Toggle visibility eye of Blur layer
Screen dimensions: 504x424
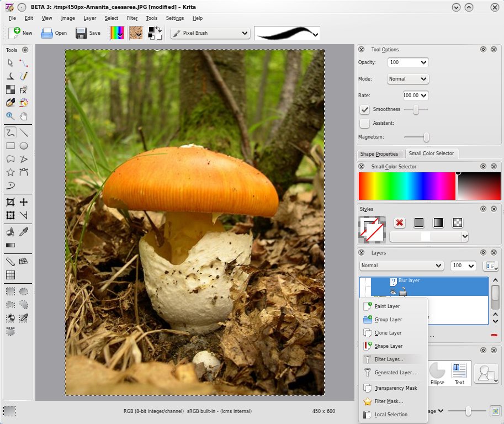click(x=393, y=291)
